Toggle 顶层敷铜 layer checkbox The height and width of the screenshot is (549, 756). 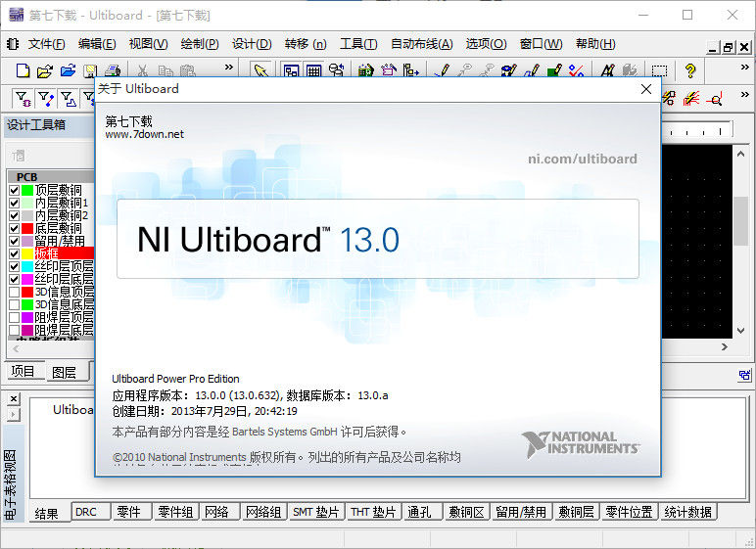coord(14,191)
